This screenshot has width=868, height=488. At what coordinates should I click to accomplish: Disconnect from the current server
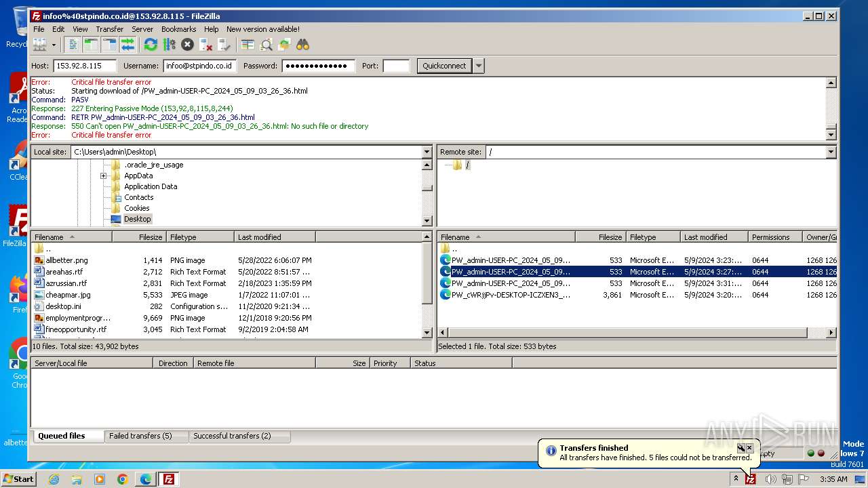(205, 45)
